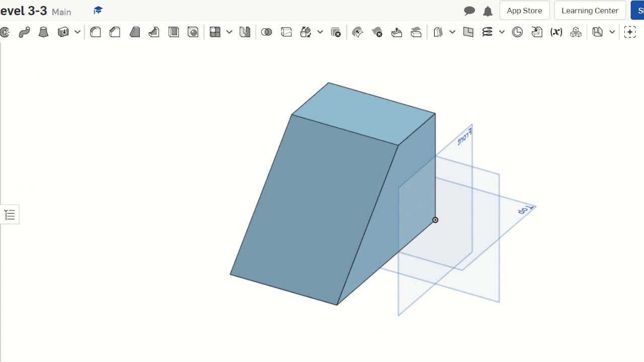Select the Thicken tool

click(63, 32)
